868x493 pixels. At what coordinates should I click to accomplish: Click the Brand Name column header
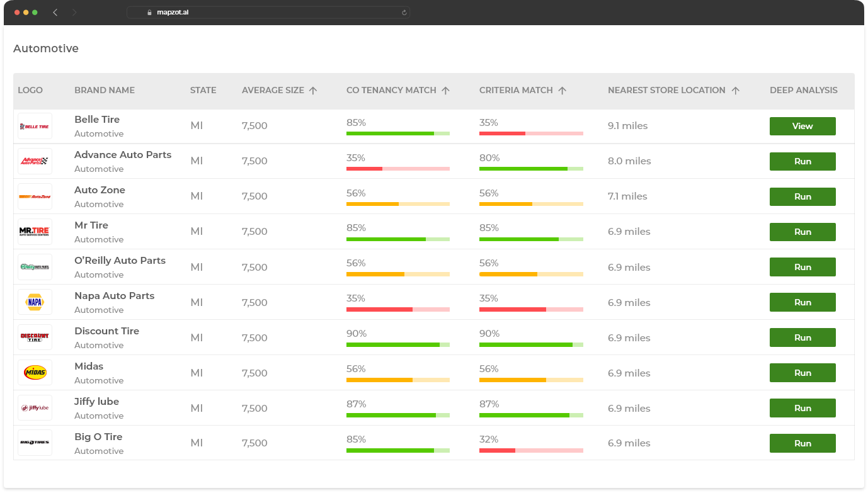(105, 91)
